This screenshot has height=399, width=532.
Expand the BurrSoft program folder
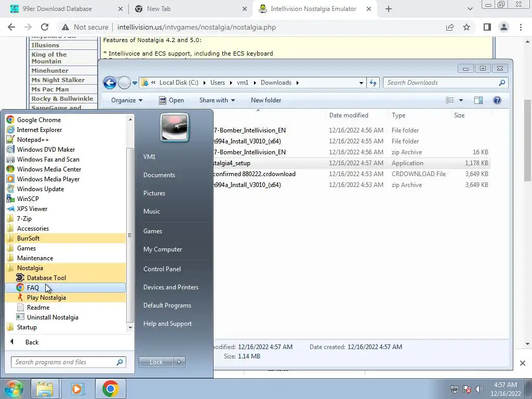click(65, 238)
